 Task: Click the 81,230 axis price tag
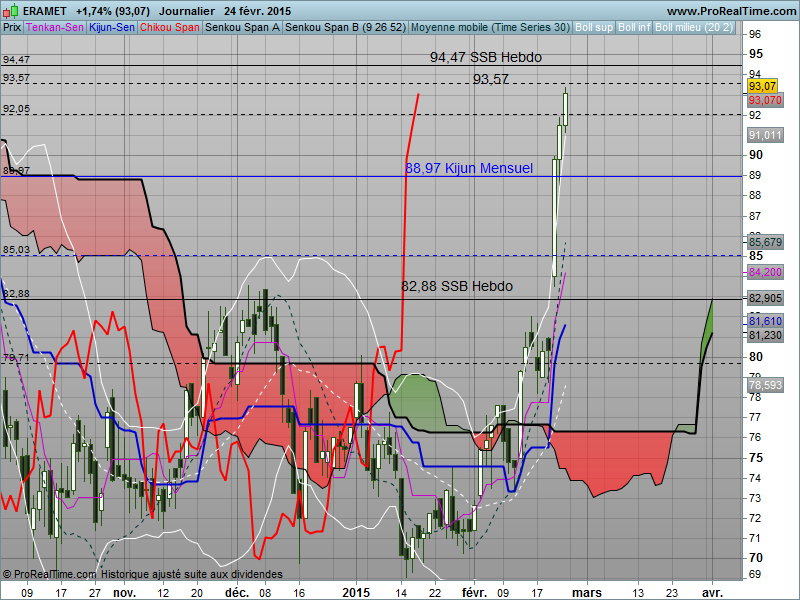(765, 335)
